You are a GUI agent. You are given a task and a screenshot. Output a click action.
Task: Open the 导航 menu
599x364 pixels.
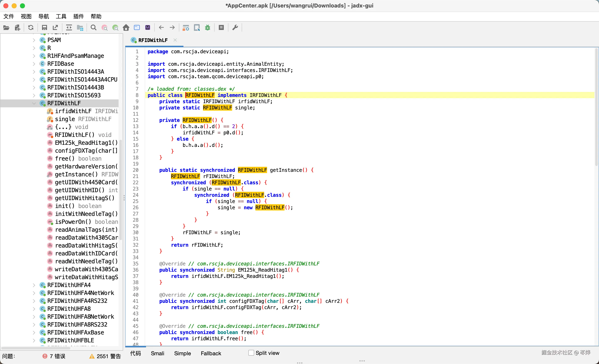point(43,16)
